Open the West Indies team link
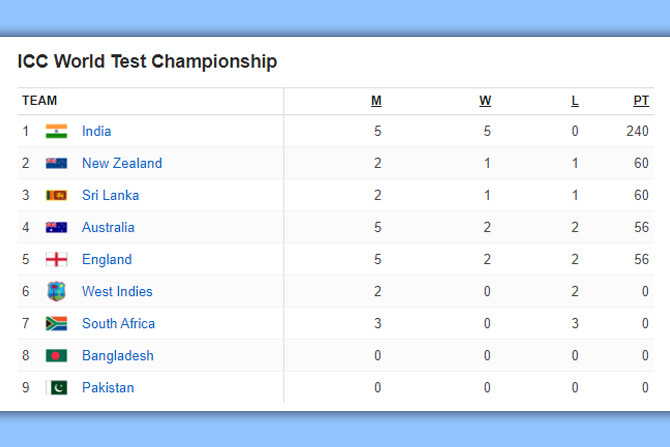Screen dimensions: 670x447 point(117,291)
